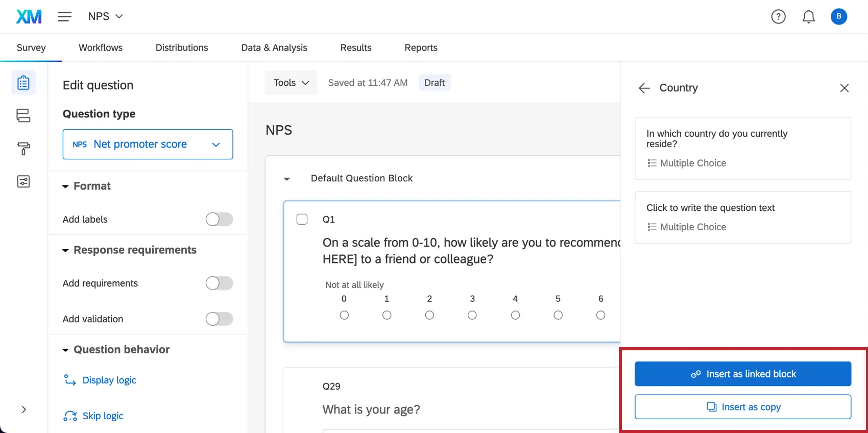Select the Q1 question checkbox
868x433 pixels.
coord(302,220)
